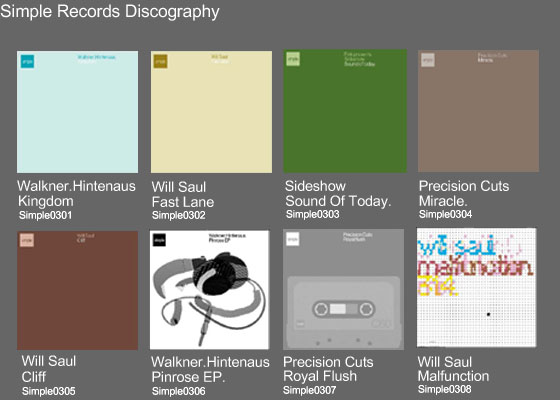The height and width of the screenshot is (400, 560).
Task: Select the green Sound Of Today cover
Action: (345, 111)
